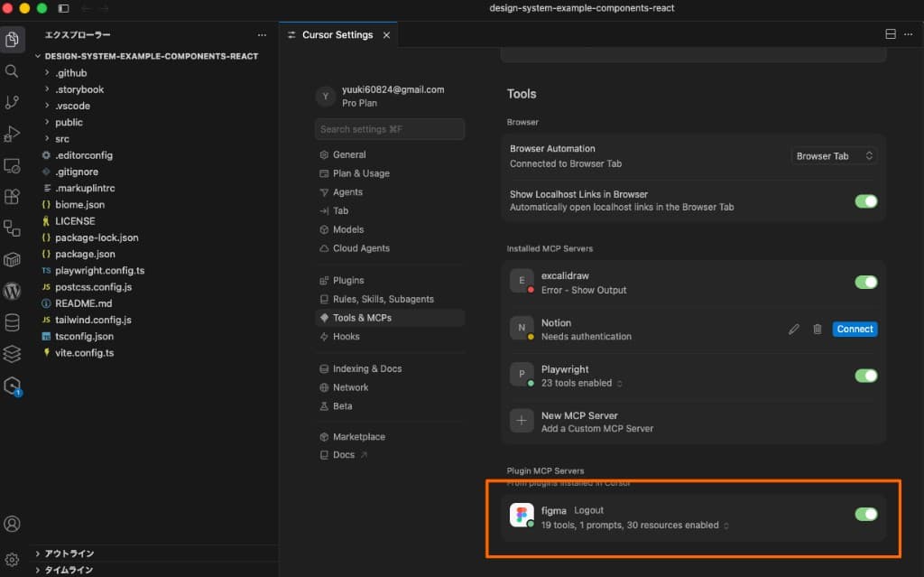The width and height of the screenshot is (924, 577).
Task: Open the icon with blue badge in activity bar
Action: click(x=13, y=386)
